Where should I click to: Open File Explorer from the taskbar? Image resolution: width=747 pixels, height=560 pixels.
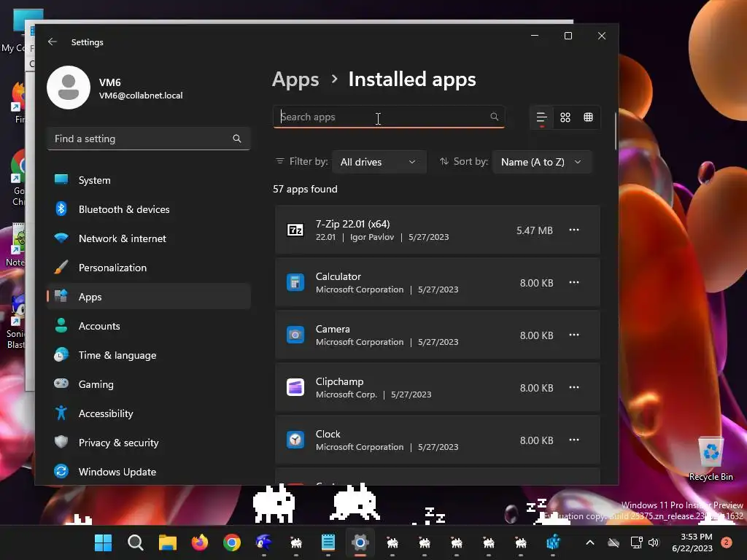168,542
